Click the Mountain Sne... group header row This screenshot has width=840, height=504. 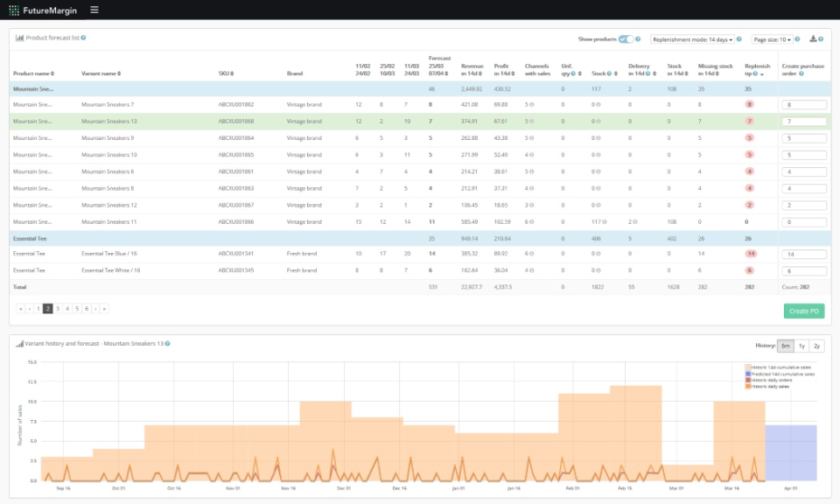click(x=420, y=89)
